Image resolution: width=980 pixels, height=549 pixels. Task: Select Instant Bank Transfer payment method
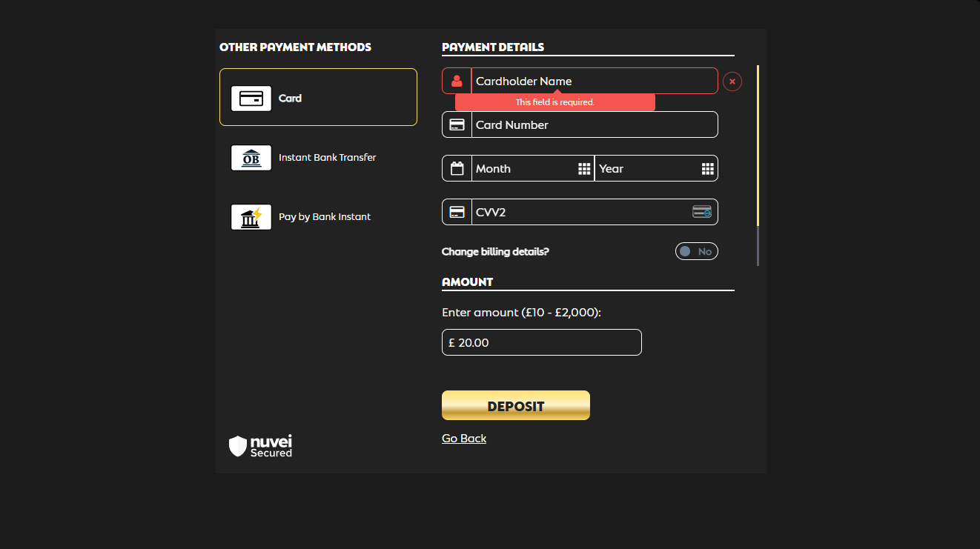[x=327, y=157]
